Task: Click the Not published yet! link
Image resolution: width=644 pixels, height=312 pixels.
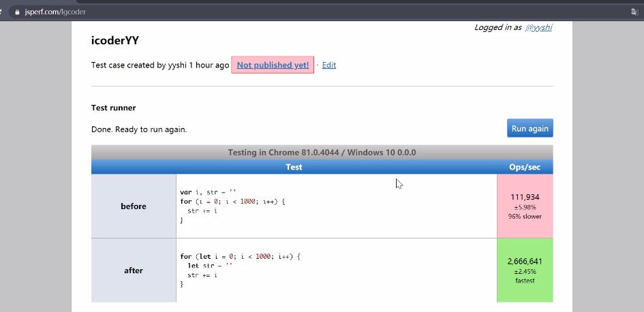Action: point(273,65)
